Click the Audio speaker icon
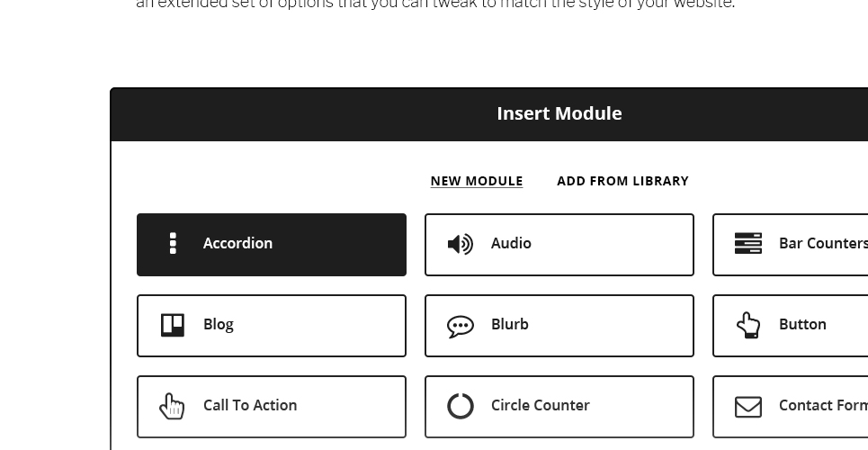Viewport: 868px width, 450px height. pos(460,244)
